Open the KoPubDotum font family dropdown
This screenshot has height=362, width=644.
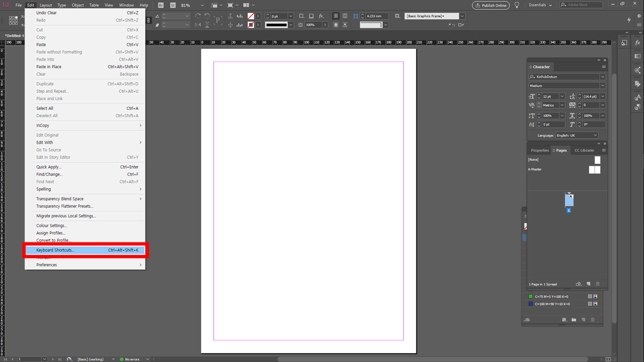(x=603, y=77)
